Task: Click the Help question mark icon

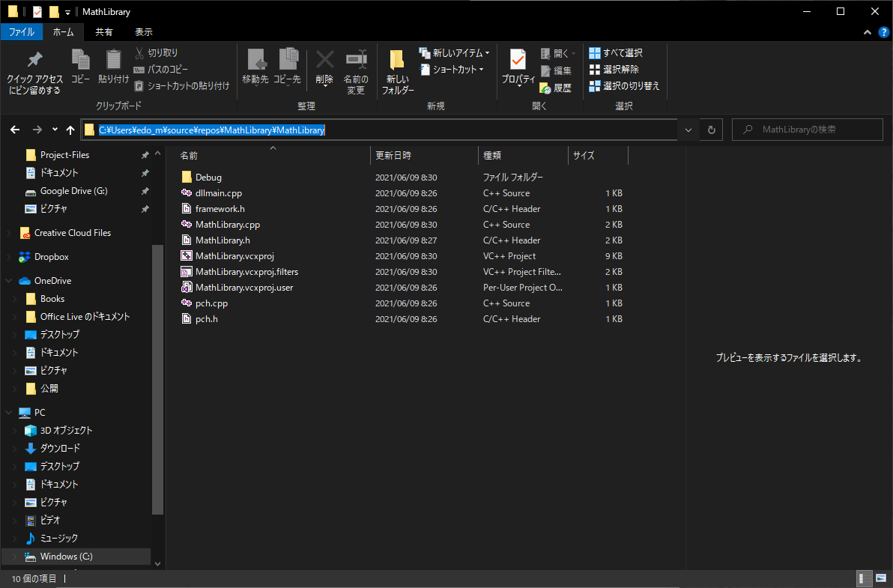Action: click(883, 32)
